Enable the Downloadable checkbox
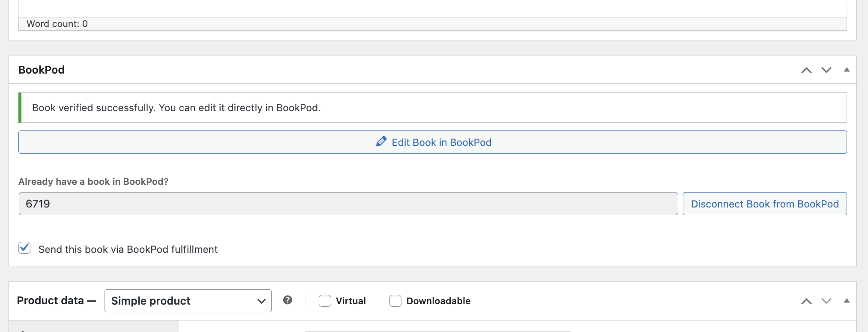868x332 pixels. pos(395,301)
